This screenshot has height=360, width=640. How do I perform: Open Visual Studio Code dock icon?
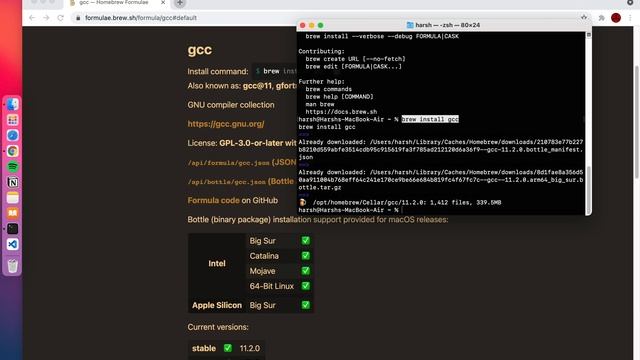[12, 244]
